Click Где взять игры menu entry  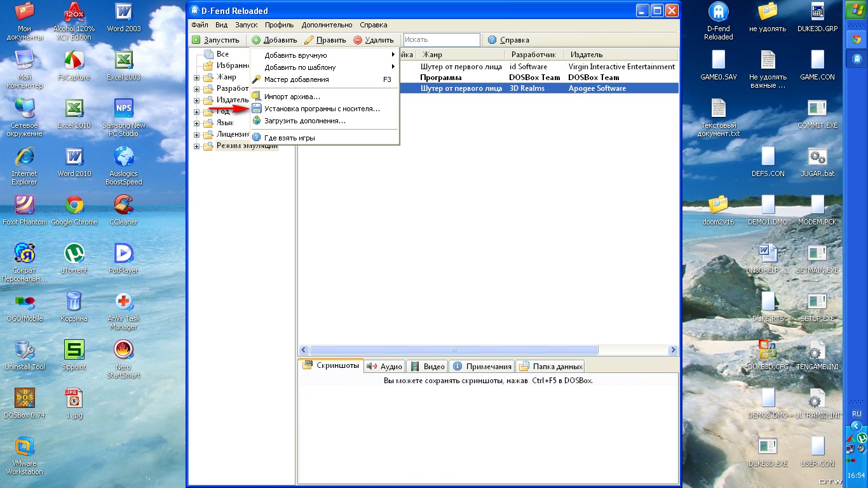pyautogui.click(x=324, y=138)
